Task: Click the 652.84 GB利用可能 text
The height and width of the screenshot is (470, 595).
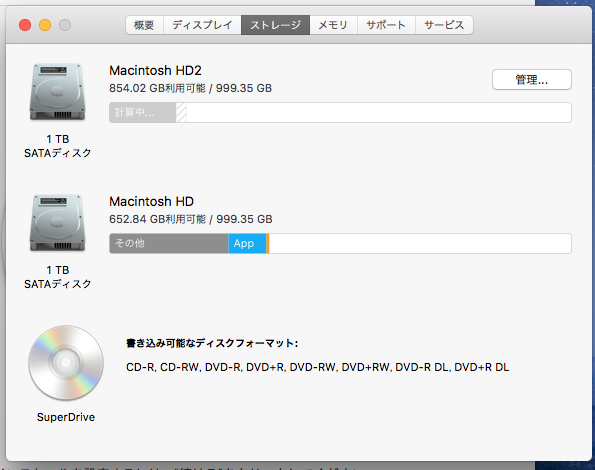Action: (157, 219)
